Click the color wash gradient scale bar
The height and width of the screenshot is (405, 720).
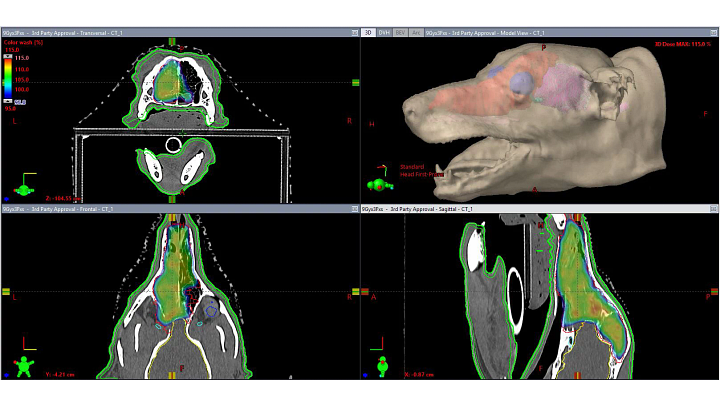[10, 80]
